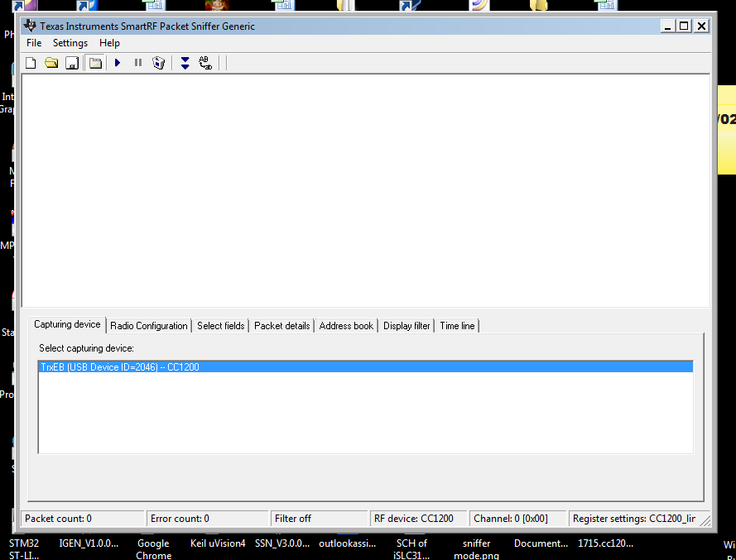
Task: Click the Google Chrome desktop shortcut
Action: coord(153,548)
